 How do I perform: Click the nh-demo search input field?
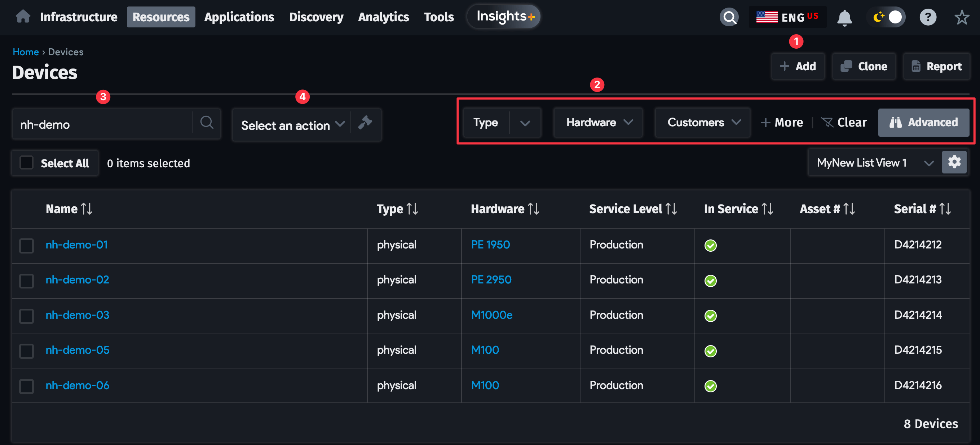103,124
